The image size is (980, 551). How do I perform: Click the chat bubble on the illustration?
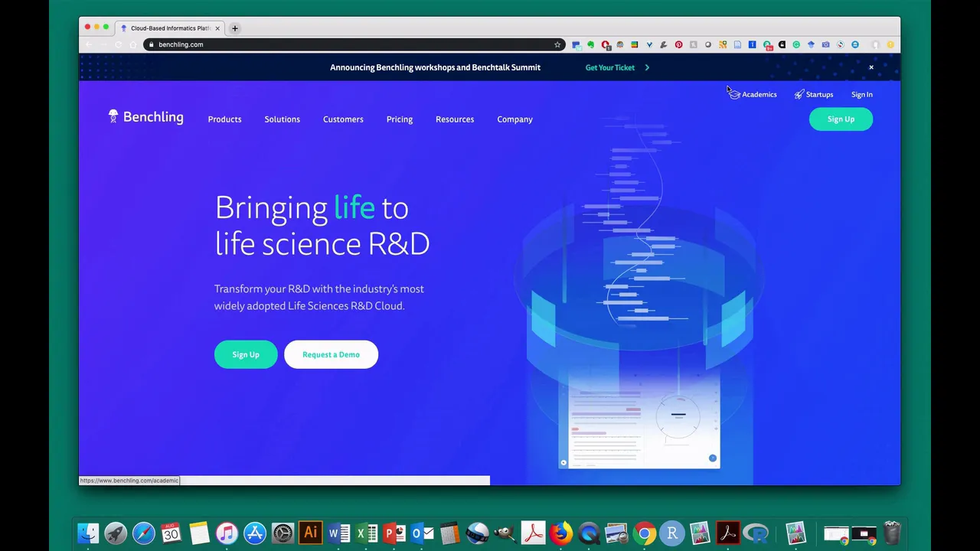pyautogui.click(x=712, y=458)
